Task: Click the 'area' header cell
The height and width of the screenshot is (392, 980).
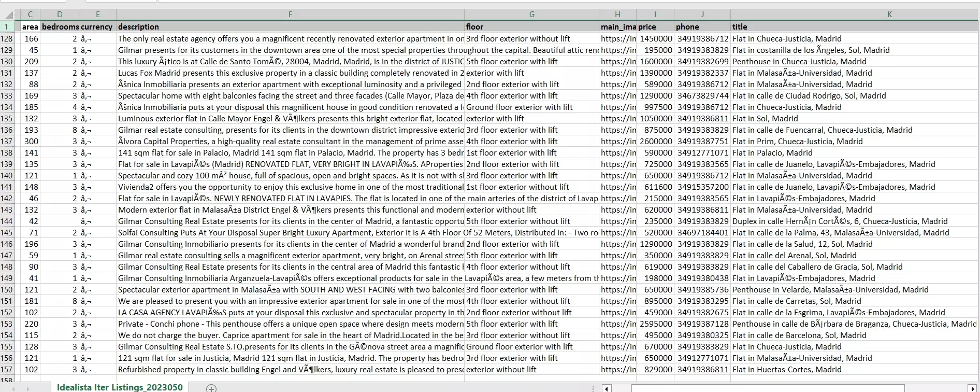Action: pyautogui.click(x=30, y=26)
